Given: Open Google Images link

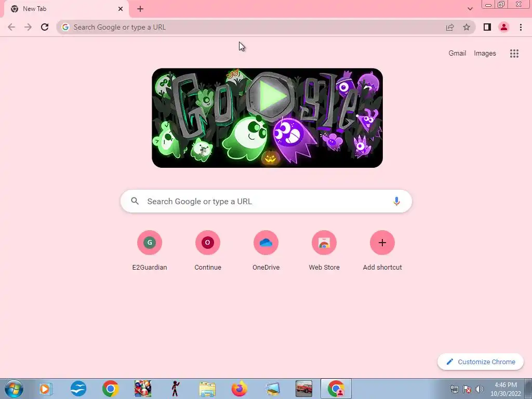Looking at the screenshot, I should tap(485, 54).
